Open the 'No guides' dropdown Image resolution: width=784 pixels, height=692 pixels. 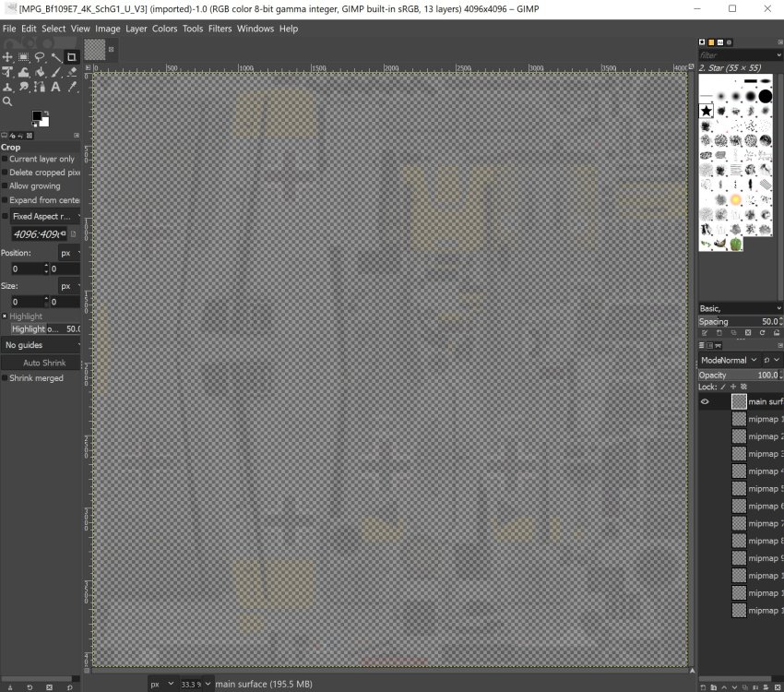click(41, 345)
